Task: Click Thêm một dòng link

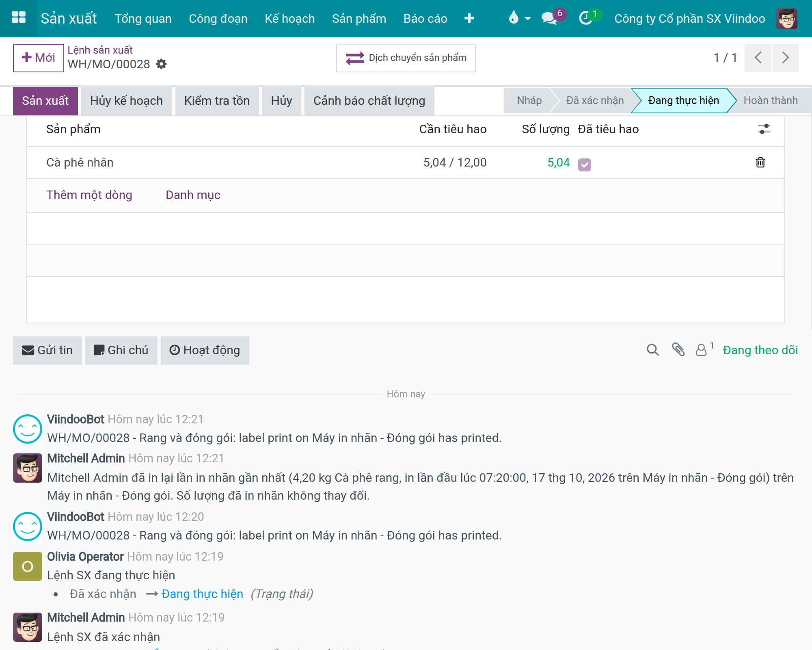Action: (89, 195)
